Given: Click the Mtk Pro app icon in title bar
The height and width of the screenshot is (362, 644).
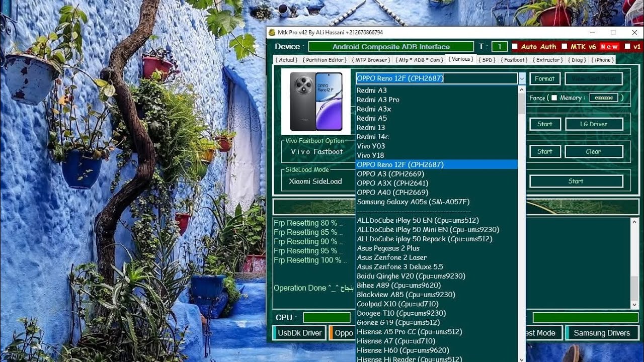Looking at the screenshot, I should [272, 32].
